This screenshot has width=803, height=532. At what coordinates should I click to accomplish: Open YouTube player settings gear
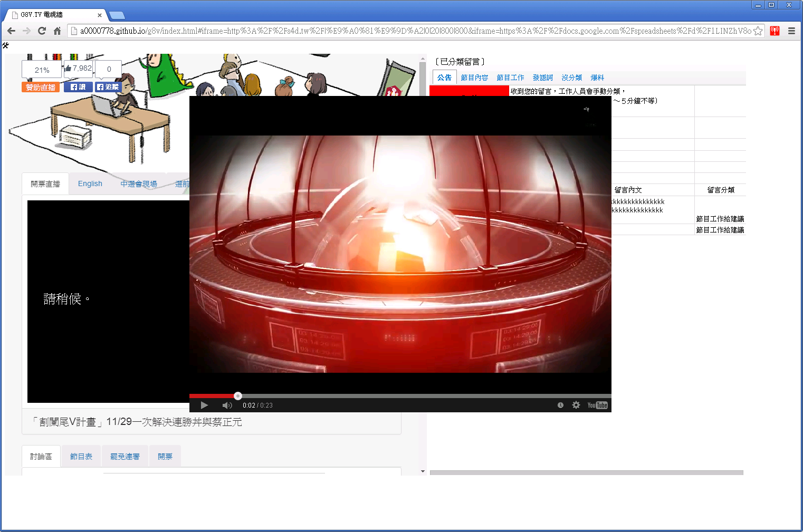coord(576,405)
